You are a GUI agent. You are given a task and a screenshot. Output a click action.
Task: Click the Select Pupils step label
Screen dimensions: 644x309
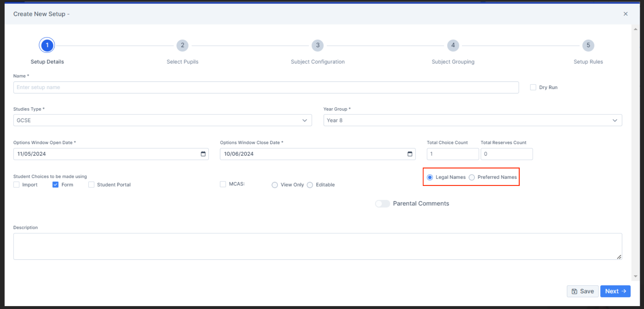point(182,62)
